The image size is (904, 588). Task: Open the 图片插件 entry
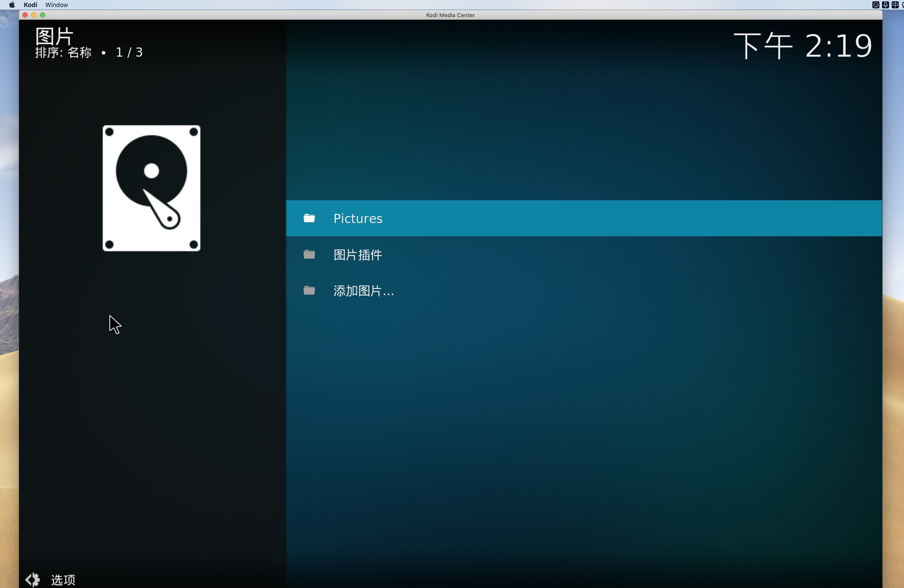[x=358, y=254]
